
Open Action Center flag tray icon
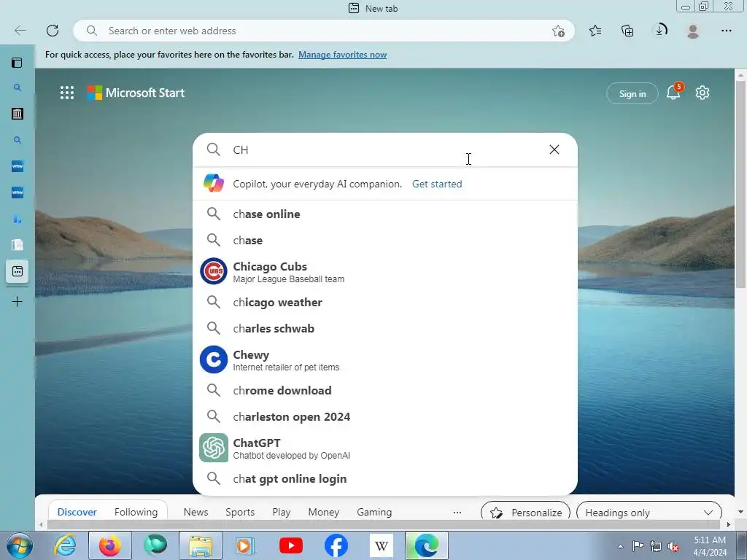coord(638,546)
